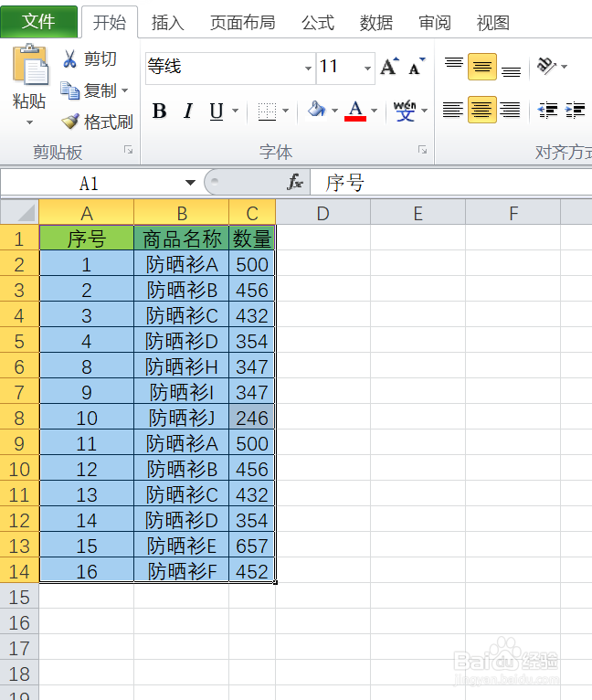Open the font size dropdown
The width and height of the screenshot is (592, 700).
pyautogui.click(x=367, y=69)
